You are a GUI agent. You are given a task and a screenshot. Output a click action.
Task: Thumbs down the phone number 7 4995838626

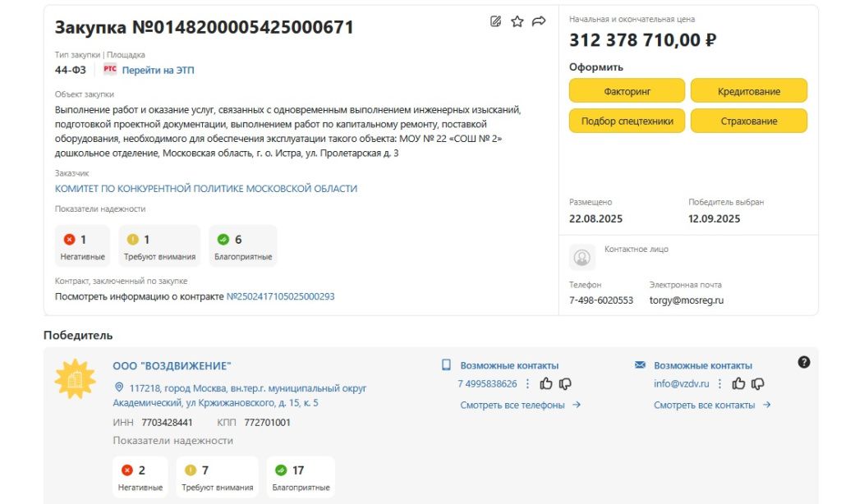click(565, 383)
